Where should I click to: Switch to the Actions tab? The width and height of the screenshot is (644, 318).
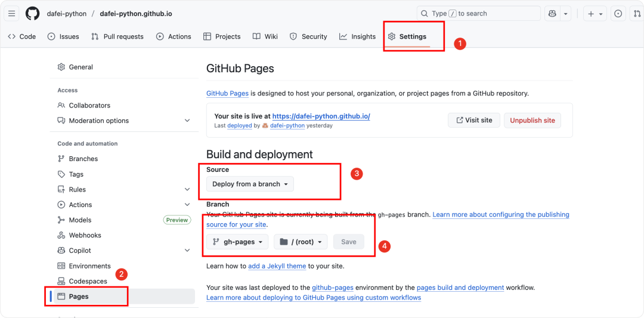click(174, 36)
